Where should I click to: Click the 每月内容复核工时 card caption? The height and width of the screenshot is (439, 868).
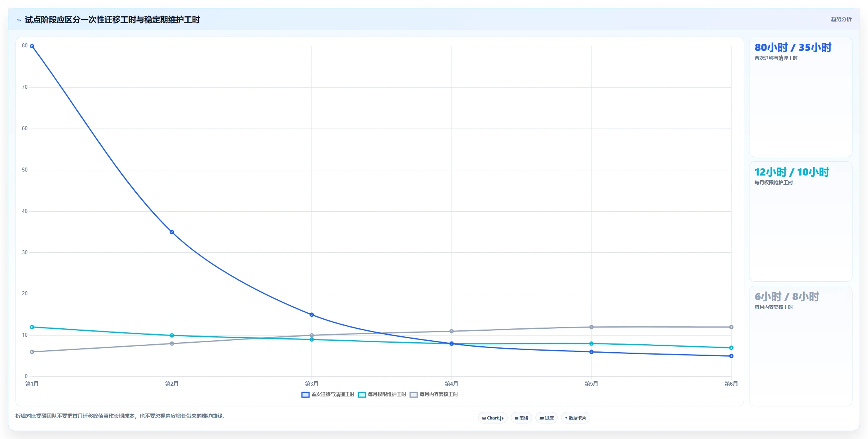click(774, 307)
